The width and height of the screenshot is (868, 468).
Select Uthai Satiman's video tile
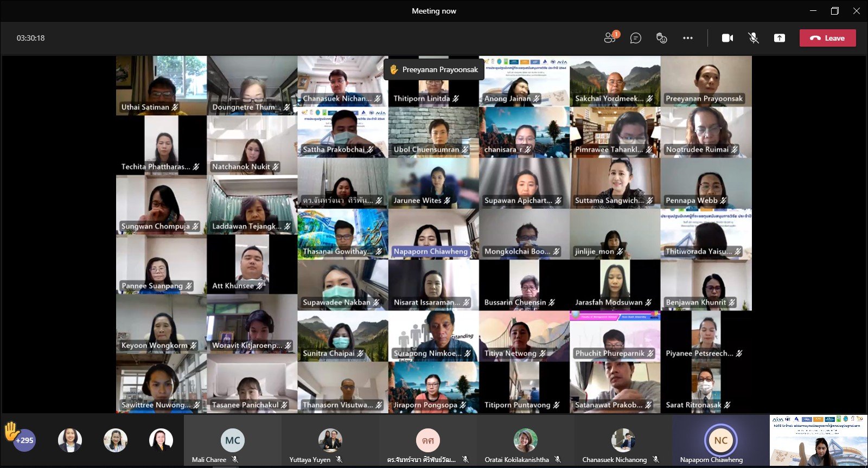pos(161,85)
